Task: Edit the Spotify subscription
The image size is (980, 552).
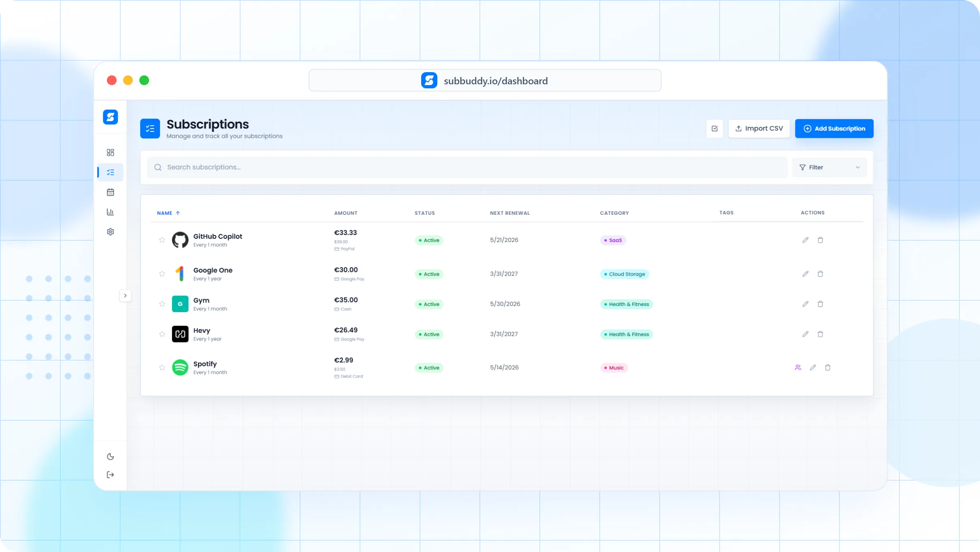Action: click(813, 368)
